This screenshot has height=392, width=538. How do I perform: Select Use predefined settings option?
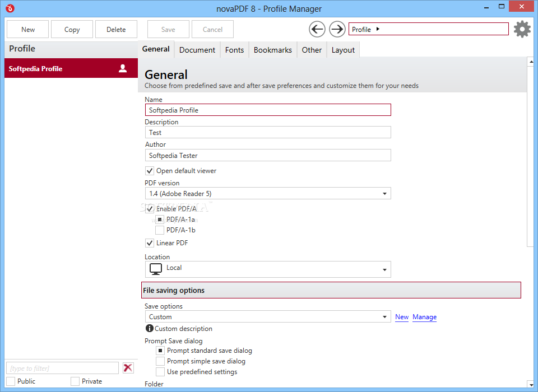click(x=160, y=372)
